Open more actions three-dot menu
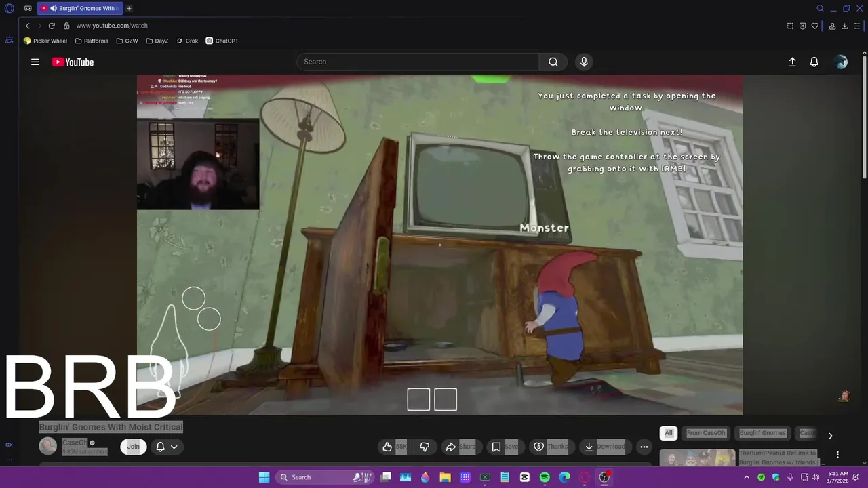868x488 pixels. (x=644, y=447)
